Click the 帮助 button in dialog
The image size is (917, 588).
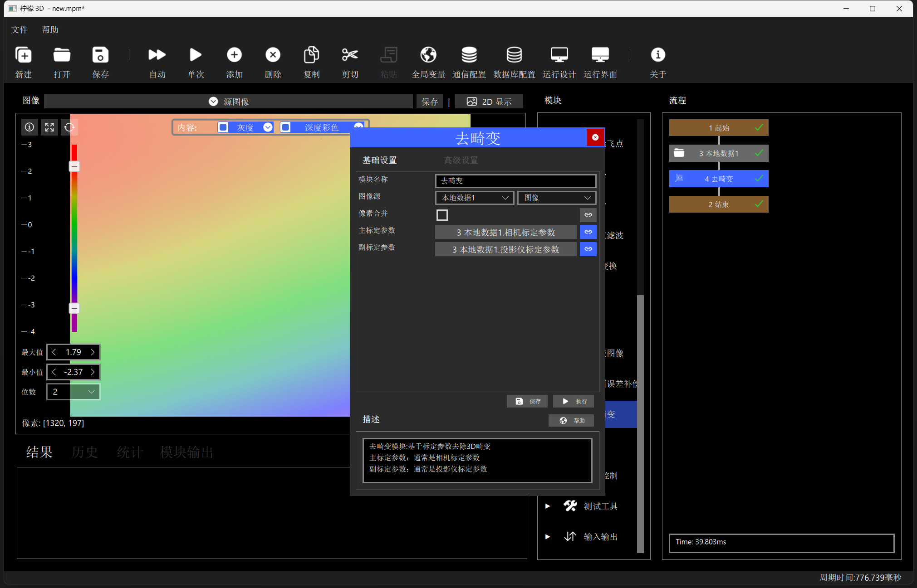[571, 420]
